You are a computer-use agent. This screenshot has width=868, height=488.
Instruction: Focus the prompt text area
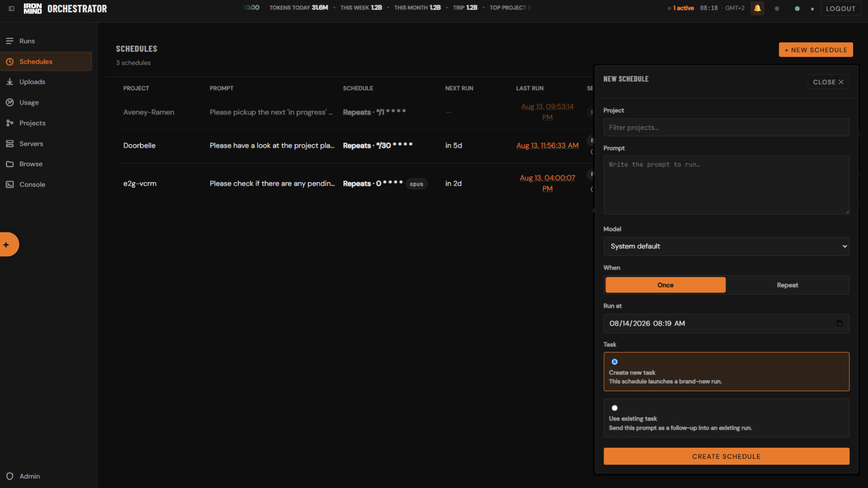pyautogui.click(x=726, y=185)
